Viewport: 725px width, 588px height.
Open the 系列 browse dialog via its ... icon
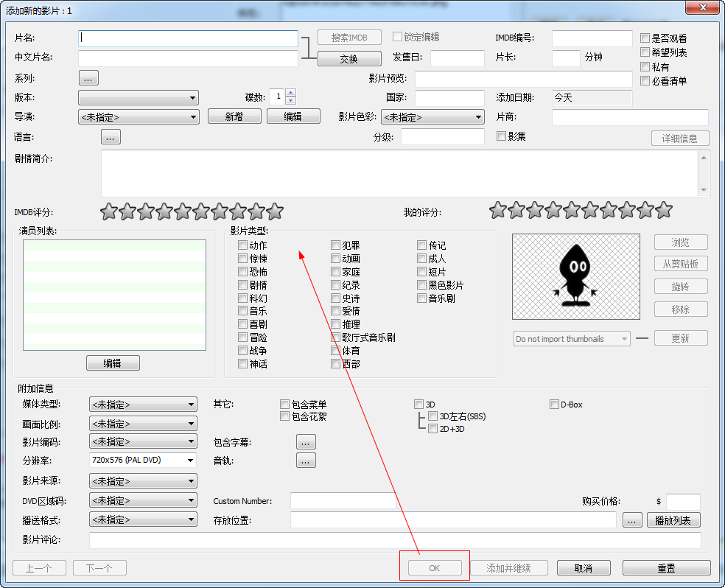pos(88,77)
